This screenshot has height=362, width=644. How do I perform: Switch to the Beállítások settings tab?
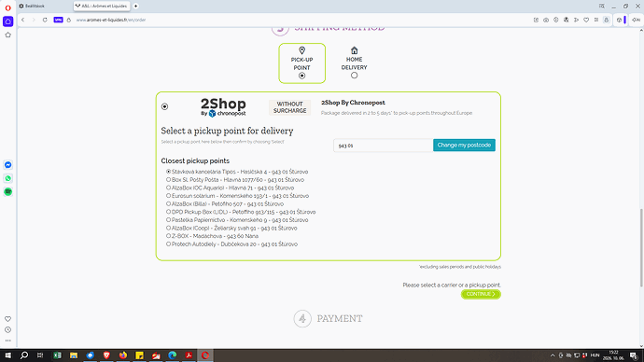pyautogui.click(x=44, y=7)
